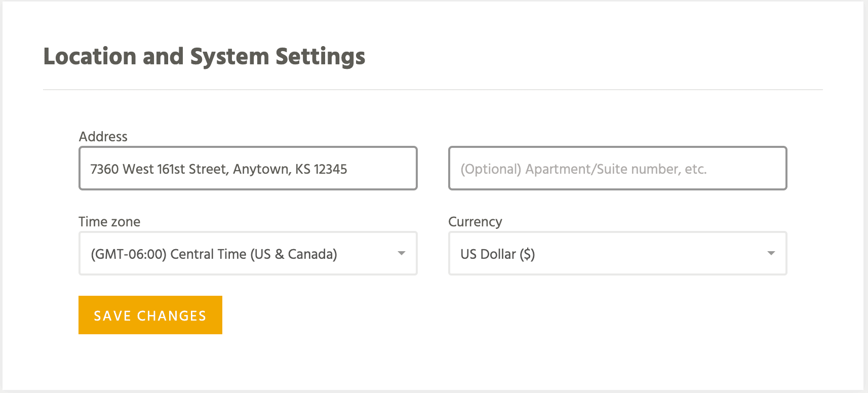The height and width of the screenshot is (393, 868).
Task: Click the Address field label
Action: pyautogui.click(x=103, y=137)
